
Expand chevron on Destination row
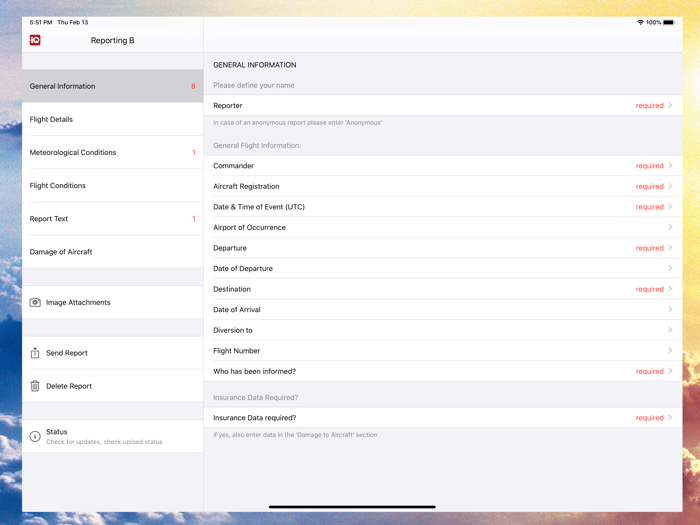670,289
